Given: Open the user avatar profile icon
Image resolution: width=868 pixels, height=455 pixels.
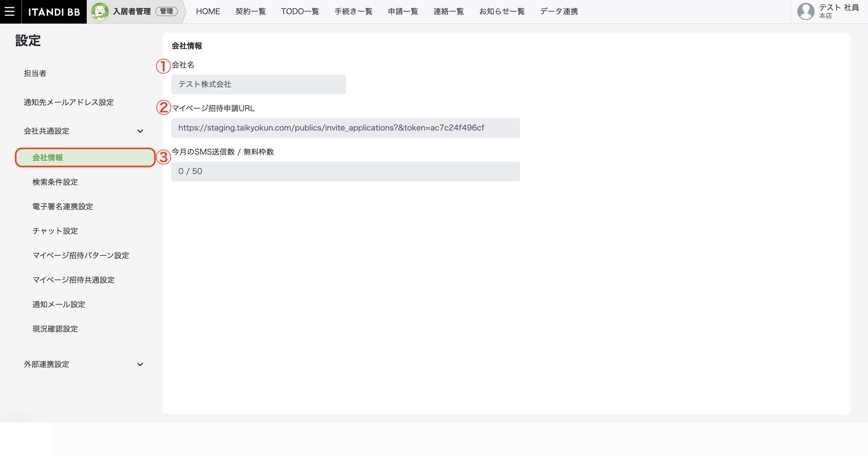Looking at the screenshot, I should pos(806,11).
